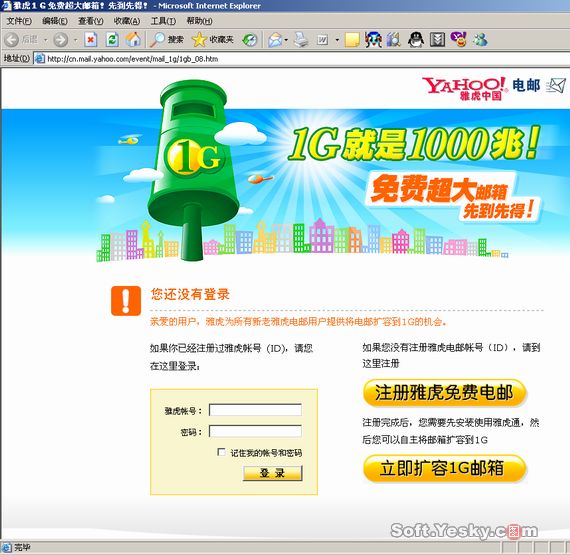Click the IE icon in title bar
This screenshot has width=570, height=555.
pyautogui.click(x=6, y=5)
